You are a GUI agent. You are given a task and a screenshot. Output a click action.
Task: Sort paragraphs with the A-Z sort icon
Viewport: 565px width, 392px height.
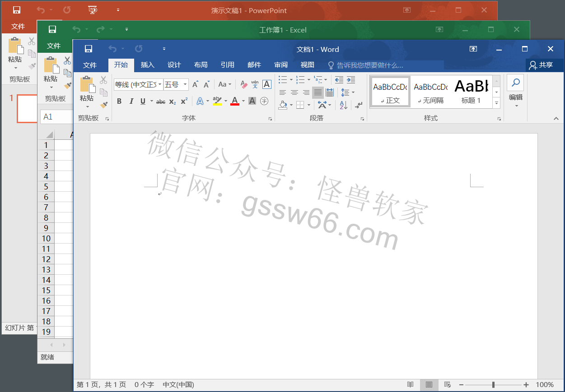click(344, 105)
